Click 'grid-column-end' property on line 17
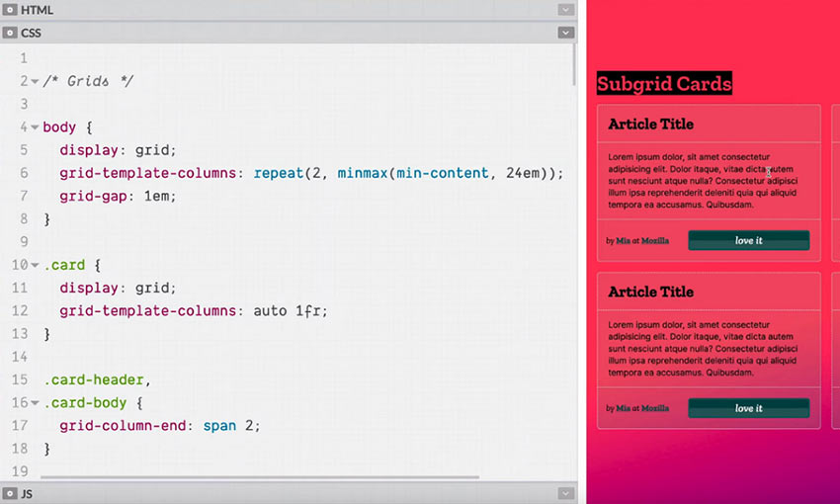This screenshot has width=840, height=504. pos(123,426)
